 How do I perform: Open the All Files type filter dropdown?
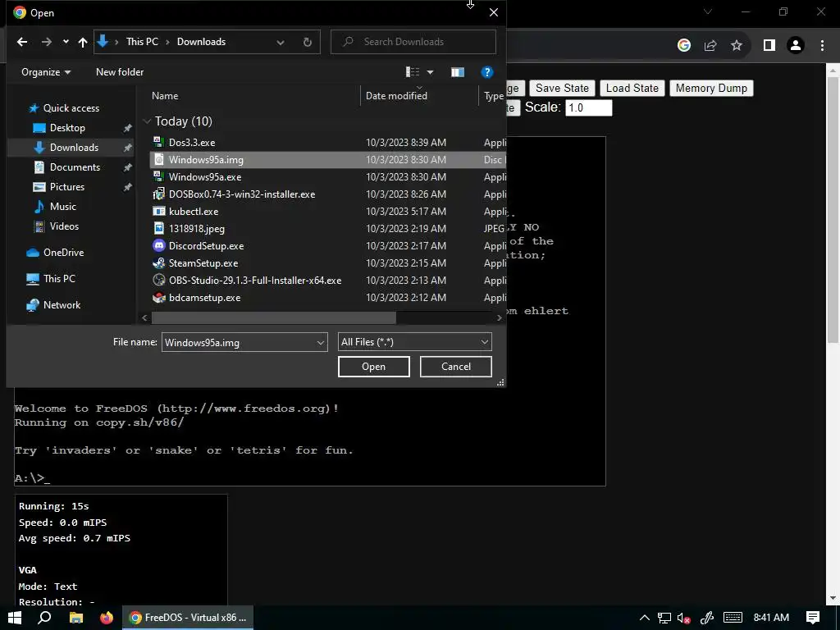pos(414,342)
